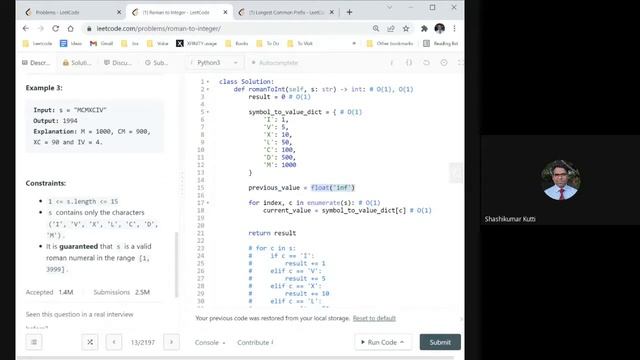Image resolution: width=640 pixels, height=360 pixels.
Task: Open the Solution tab
Action: 77,62
